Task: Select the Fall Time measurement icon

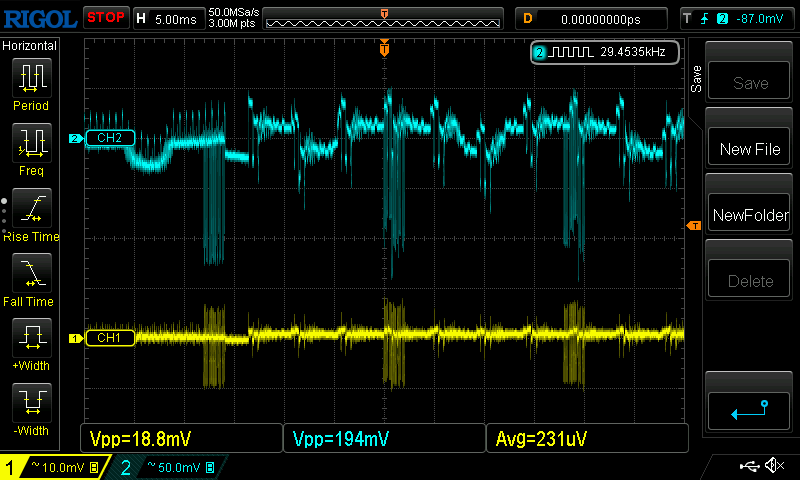Action: click(32, 272)
